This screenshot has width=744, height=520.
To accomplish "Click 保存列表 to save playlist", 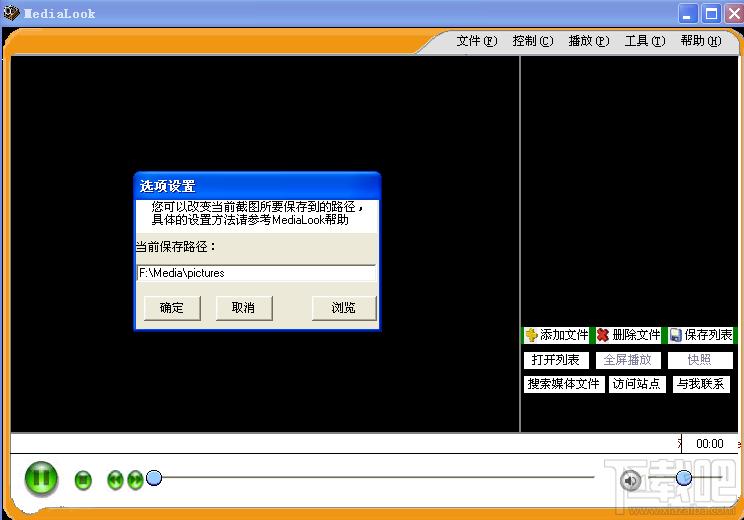I will [x=701, y=335].
